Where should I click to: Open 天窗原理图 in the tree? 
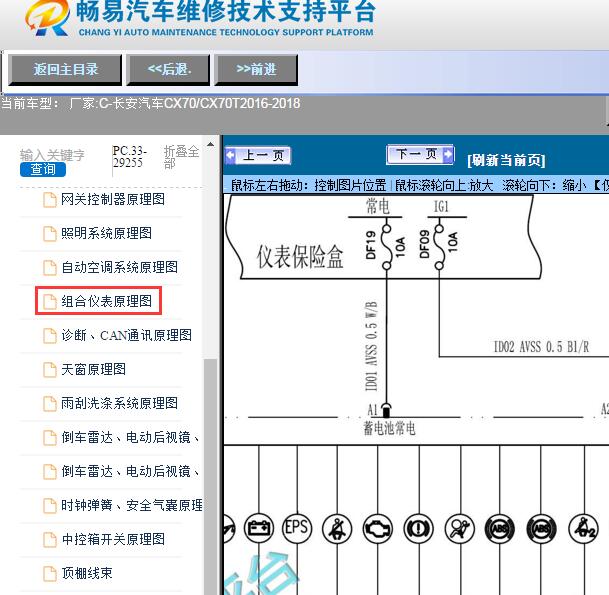click(x=93, y=369)
